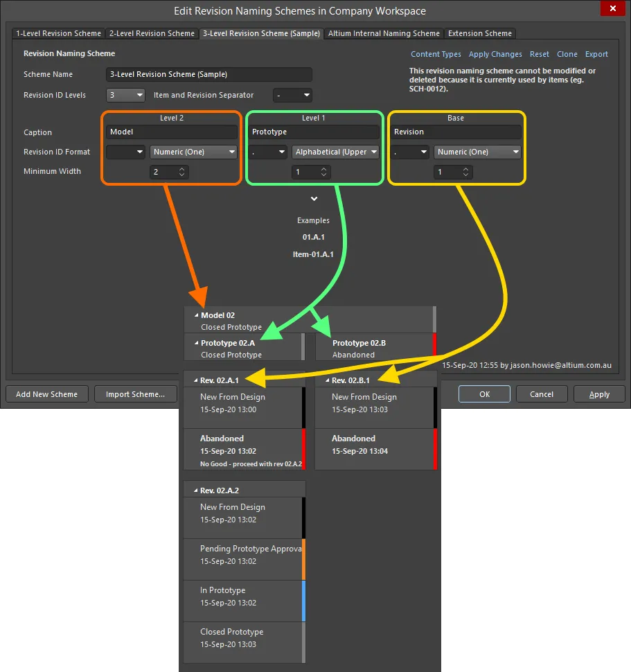The image size is (631, 672).
Task: Open the Content Types link
Action: [x=436, y=54]
